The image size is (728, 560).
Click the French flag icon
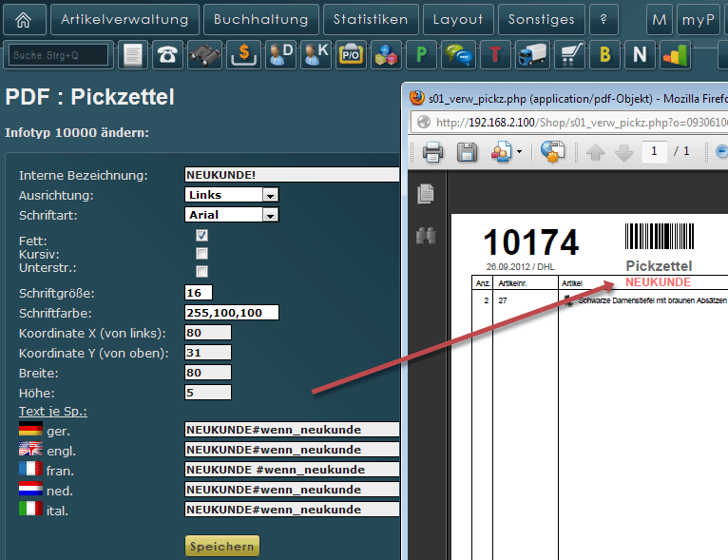(30, 469)
